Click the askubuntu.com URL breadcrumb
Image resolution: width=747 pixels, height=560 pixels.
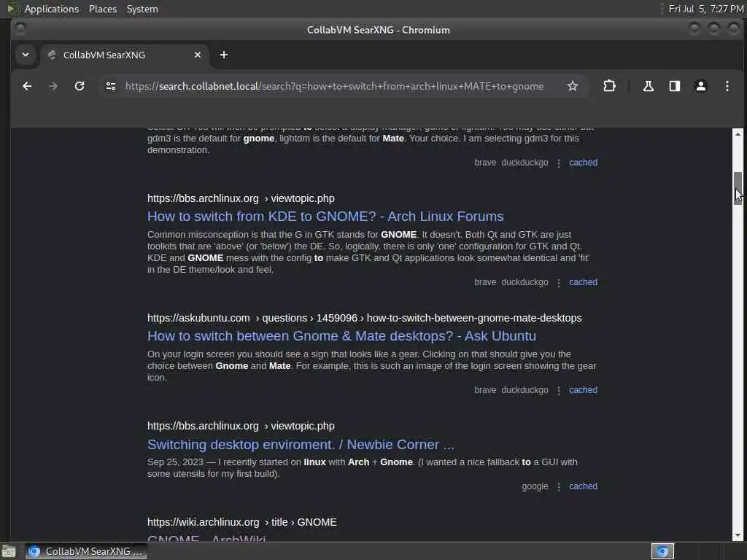click(365, 318)
